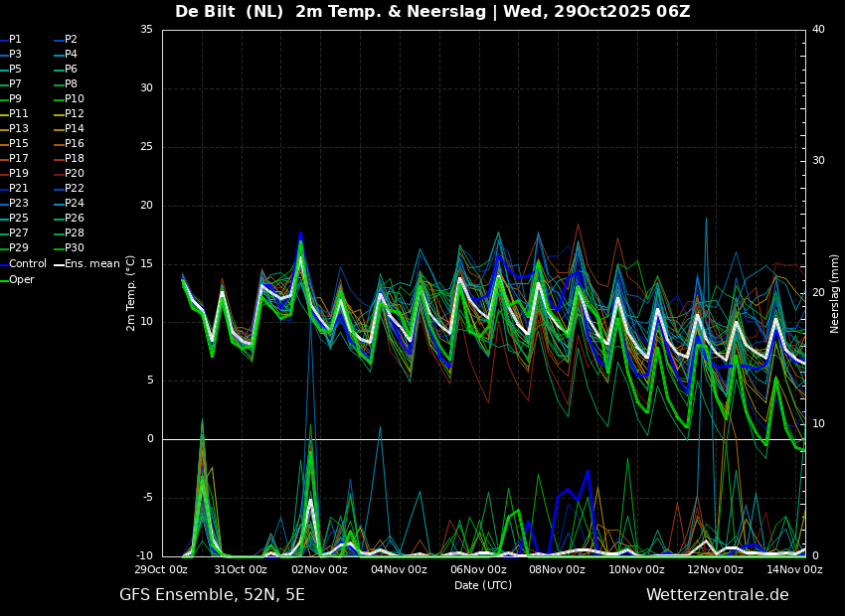845x616 pixels.
Task: Click the Control legend entry
Action: click(24, 264)
